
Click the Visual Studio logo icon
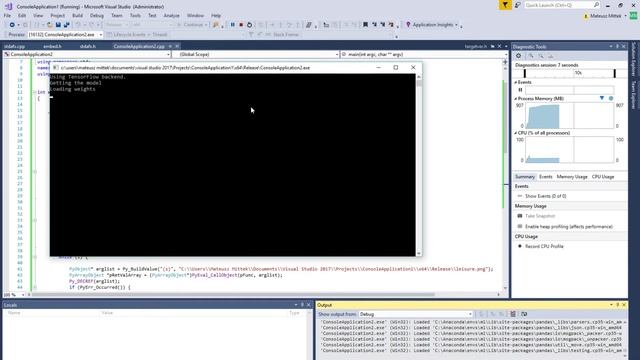point(8,6)
